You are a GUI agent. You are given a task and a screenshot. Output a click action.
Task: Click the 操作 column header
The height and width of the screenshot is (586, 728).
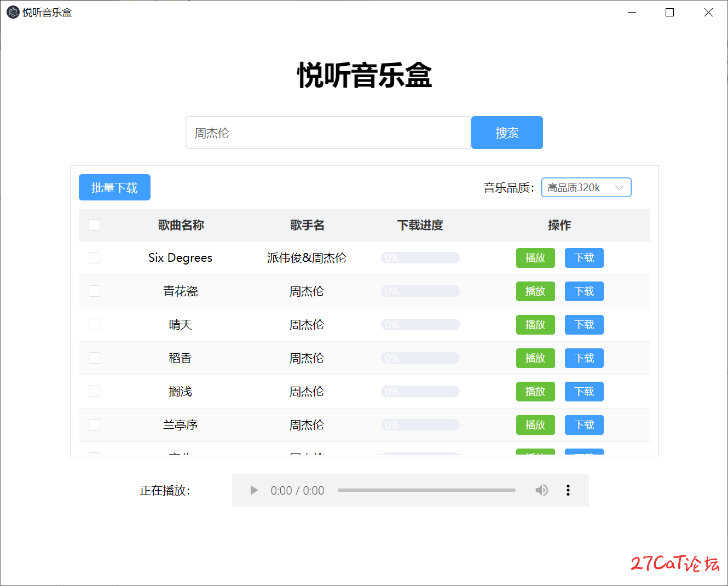point(559,225)
